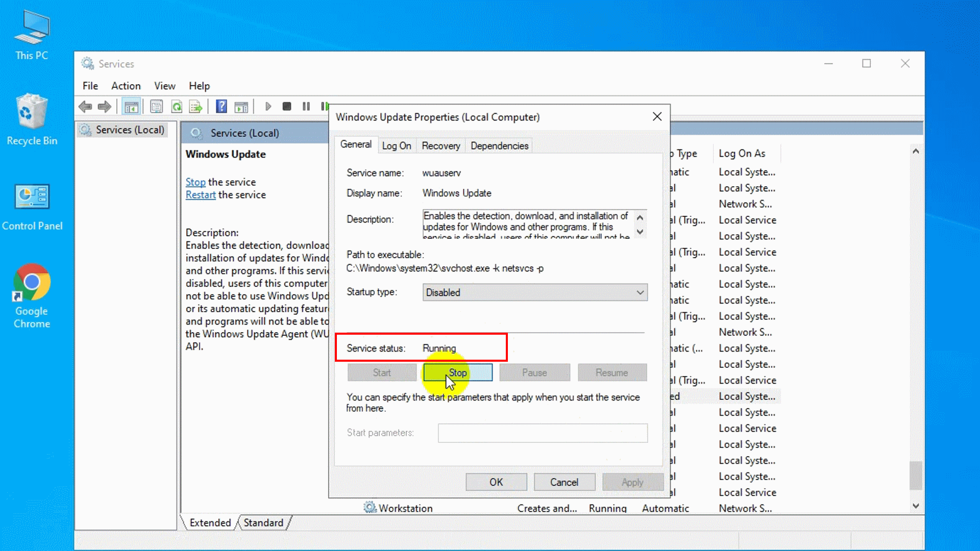This screenshot has width=980, height=551.
Task: Open the Action menu
Action: tap(125, 85)
